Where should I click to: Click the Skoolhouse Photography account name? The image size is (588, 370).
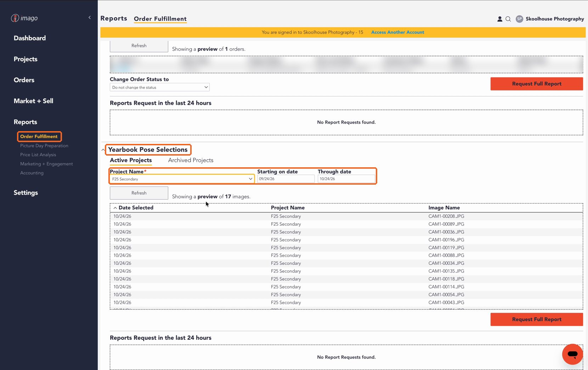(555, 19)
